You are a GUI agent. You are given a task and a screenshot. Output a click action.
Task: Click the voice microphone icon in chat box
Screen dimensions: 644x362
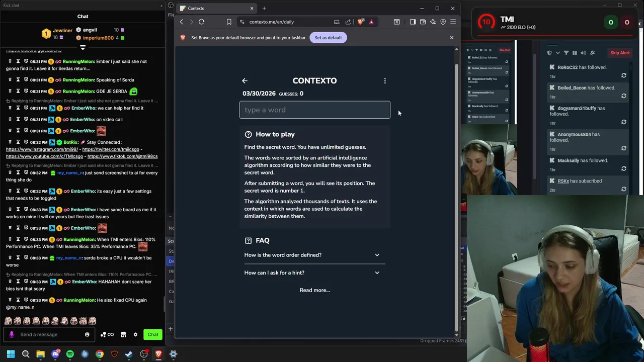coord(12,334)
